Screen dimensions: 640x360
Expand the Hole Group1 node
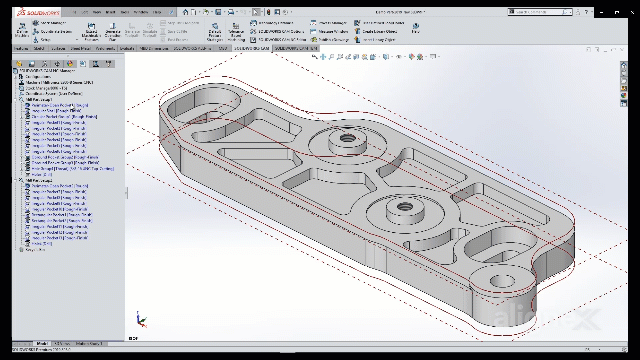point(22,169)
